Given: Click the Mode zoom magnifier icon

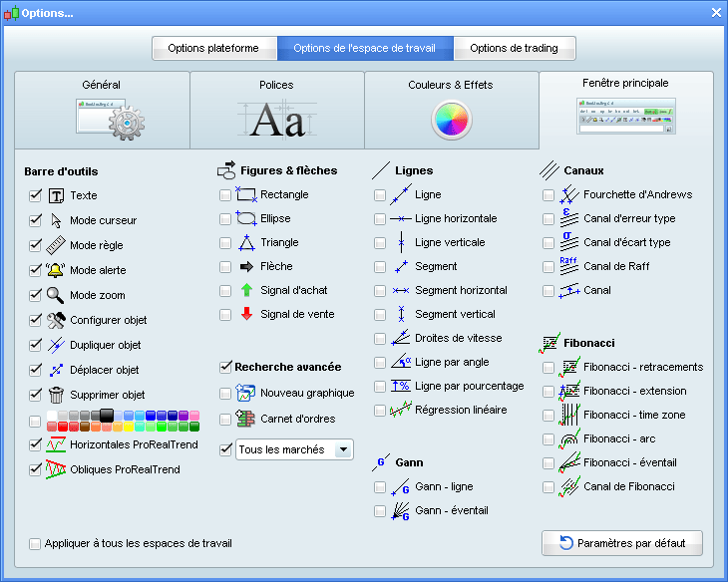Looking at the screenshot, I should 56,295.
